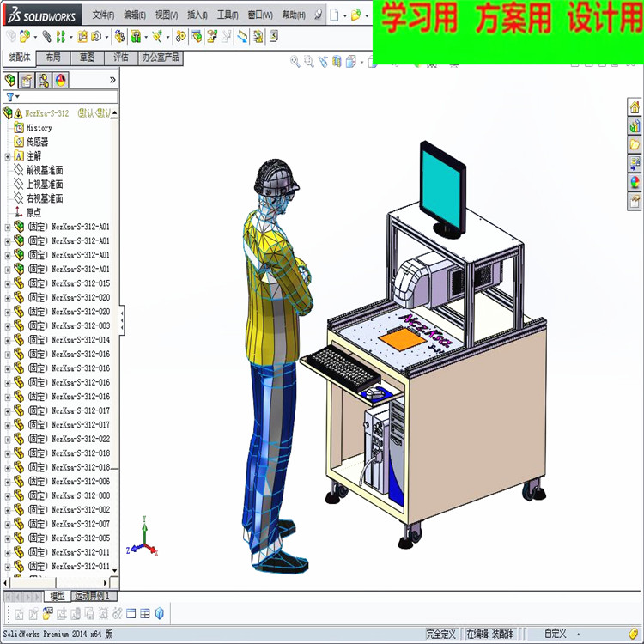This screenshot has height=644, width=644.
Task: Toggle Section View of the model
Action: coord(337,62)
